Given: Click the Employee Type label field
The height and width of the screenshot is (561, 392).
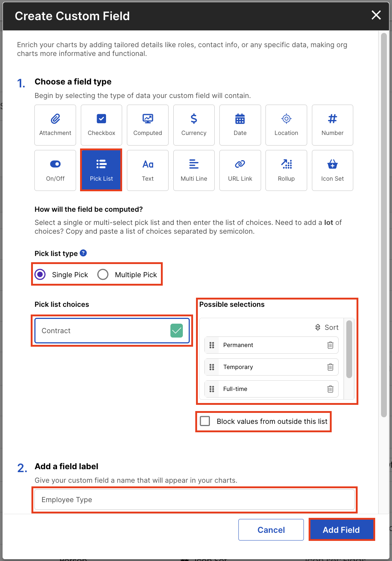Looking at the screenshot, I should [x=194, y=500].
